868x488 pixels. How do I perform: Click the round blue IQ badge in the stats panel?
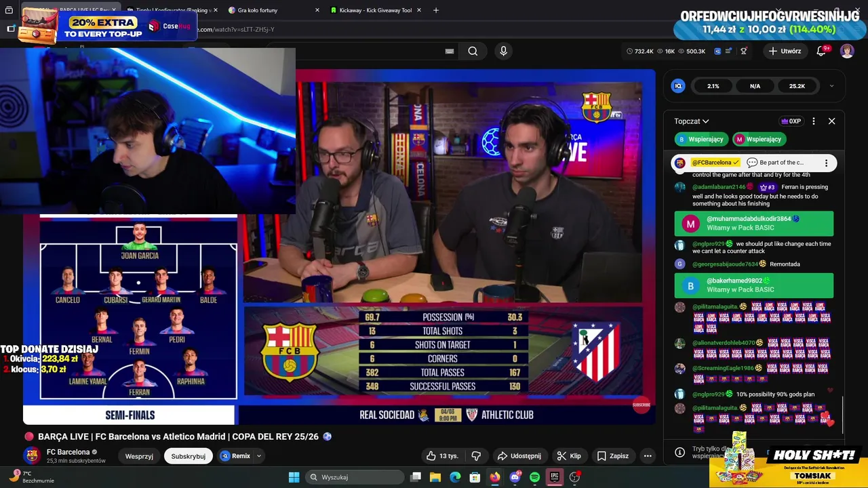click(677, 86)
